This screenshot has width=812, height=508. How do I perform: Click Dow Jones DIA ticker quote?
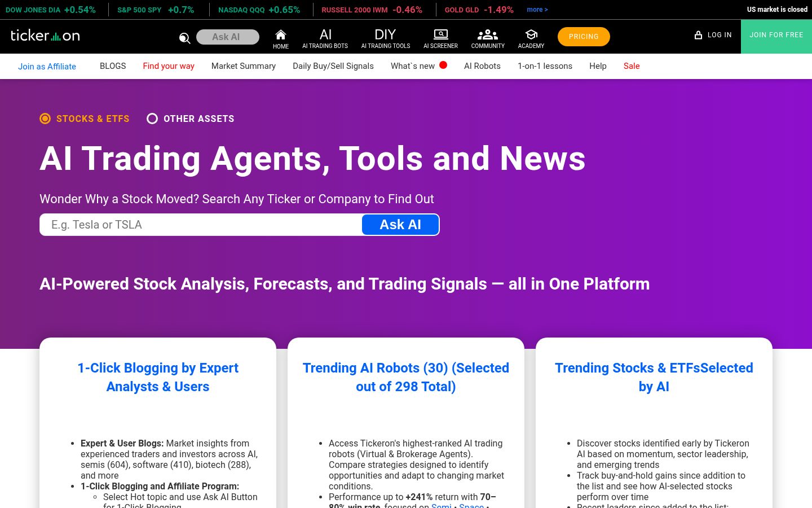51,10
